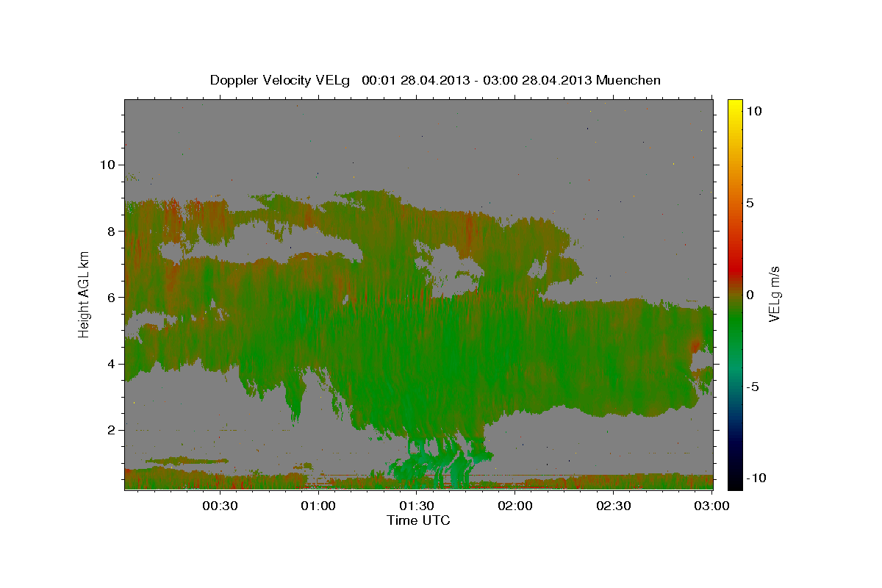The width and height of the screenshot is (882, 588).
Task: Click the colorbar tick label -10
Action: tap(755, 478)
